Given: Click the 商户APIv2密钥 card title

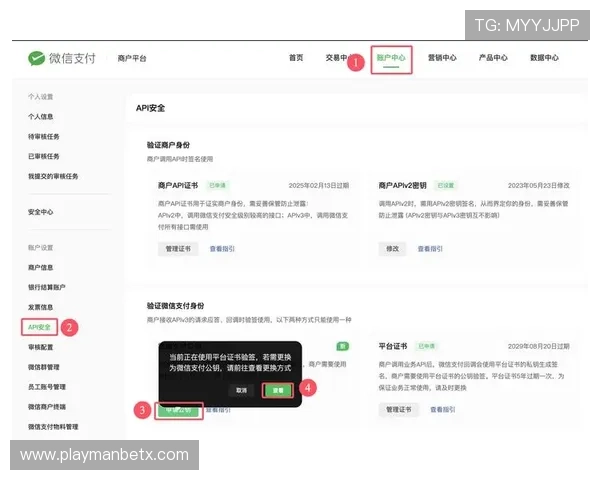Looking at the screenshot, I should point(403,185).
